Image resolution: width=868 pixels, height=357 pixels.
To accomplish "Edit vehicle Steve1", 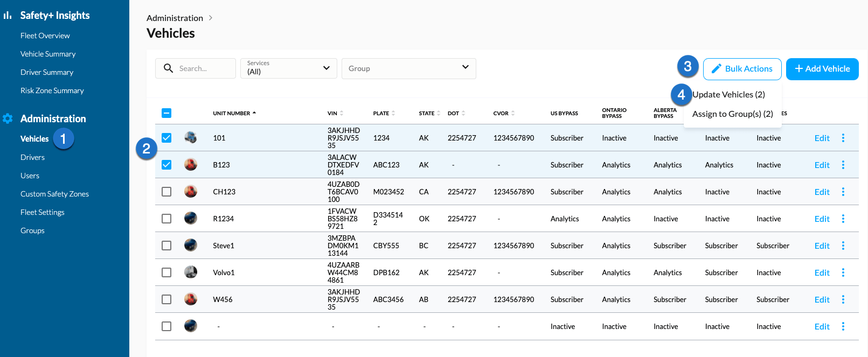I will pos(822,246).
